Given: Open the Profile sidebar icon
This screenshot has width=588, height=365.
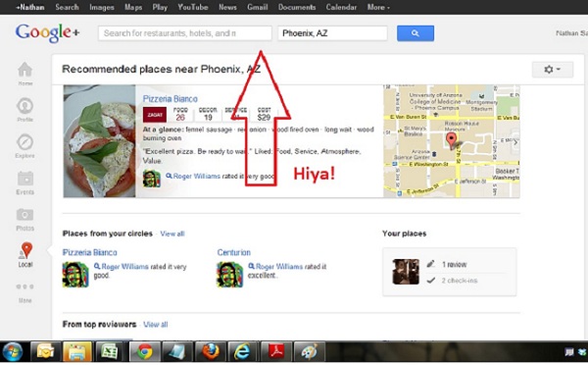Looking at the screenshot, I should coord(24,106).
